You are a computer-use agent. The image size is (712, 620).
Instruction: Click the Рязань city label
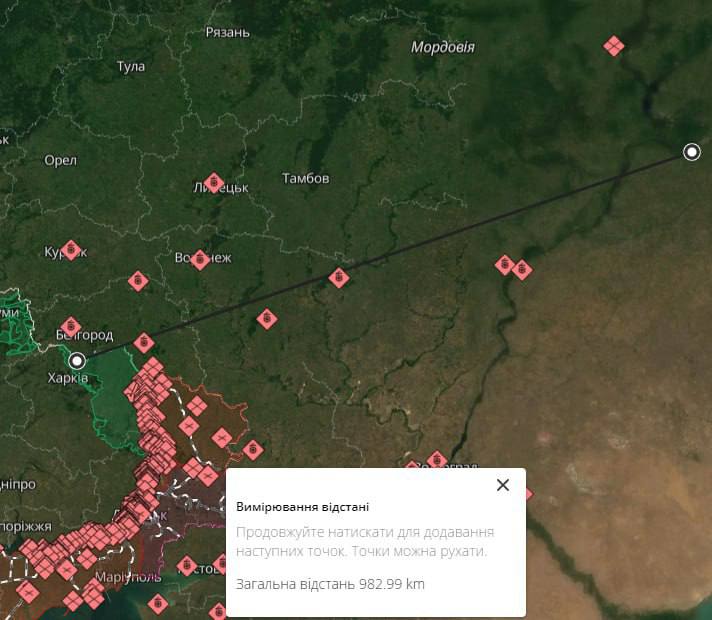coord(227,32)
